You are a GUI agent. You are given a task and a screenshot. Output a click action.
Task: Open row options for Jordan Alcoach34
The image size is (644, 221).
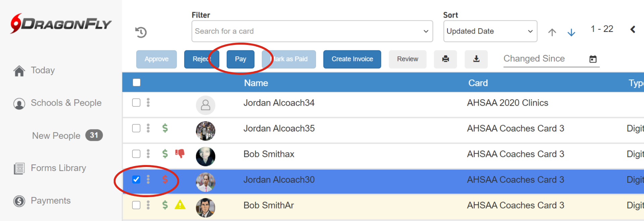point(148,103)
